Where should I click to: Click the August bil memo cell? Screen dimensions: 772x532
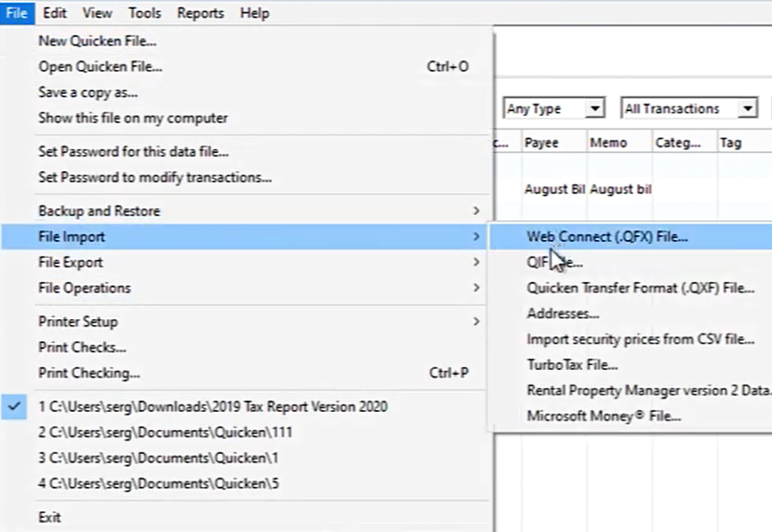coord(620,189)
